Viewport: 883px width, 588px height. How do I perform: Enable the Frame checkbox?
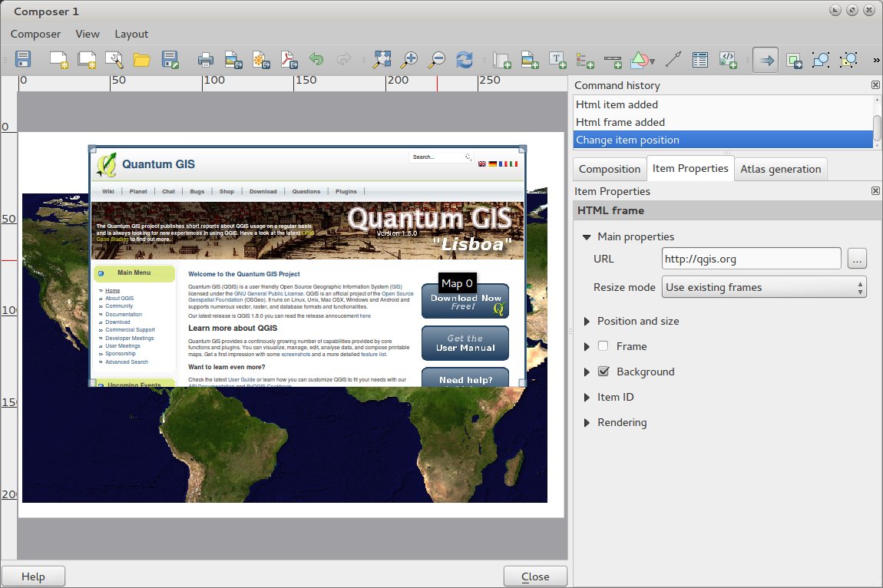click(604, 346)
